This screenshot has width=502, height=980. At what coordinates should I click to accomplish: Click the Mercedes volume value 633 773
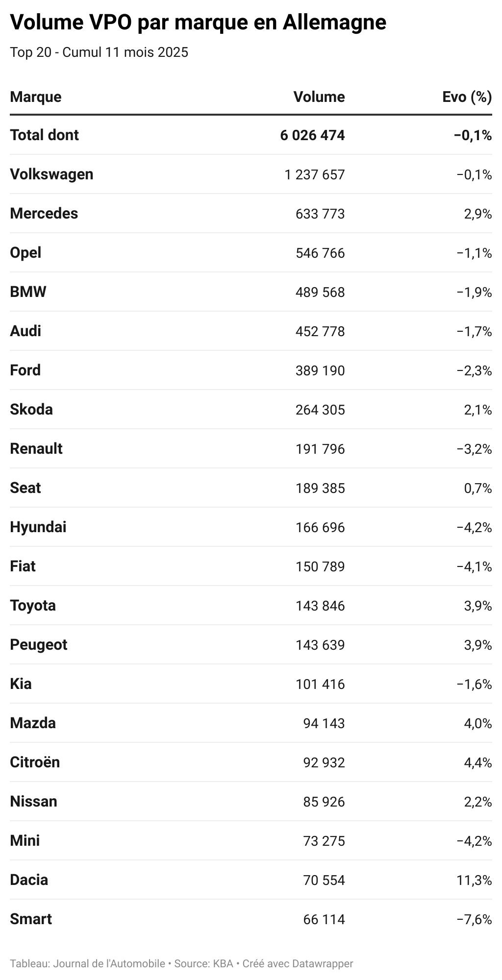click(320, 214)
